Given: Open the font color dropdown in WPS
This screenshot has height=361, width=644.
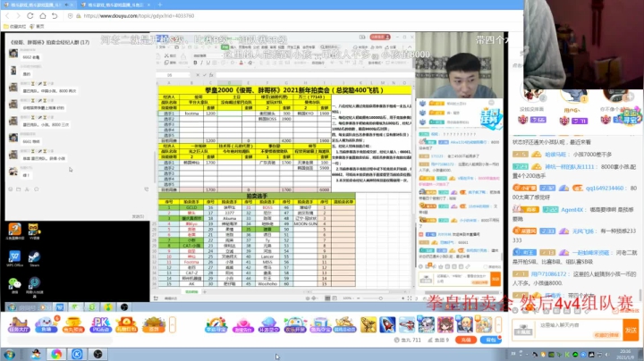Looking at the screenshot, I should pos(246,63).
